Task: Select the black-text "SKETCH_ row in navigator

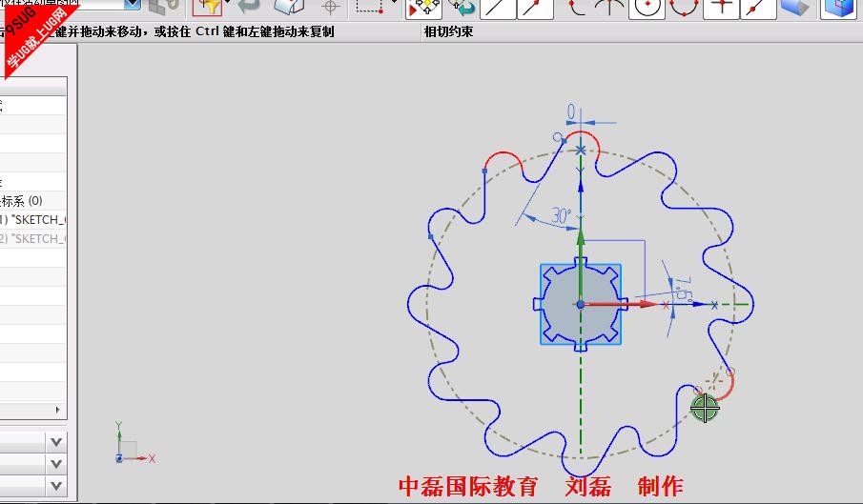Action: coord(33,219)
